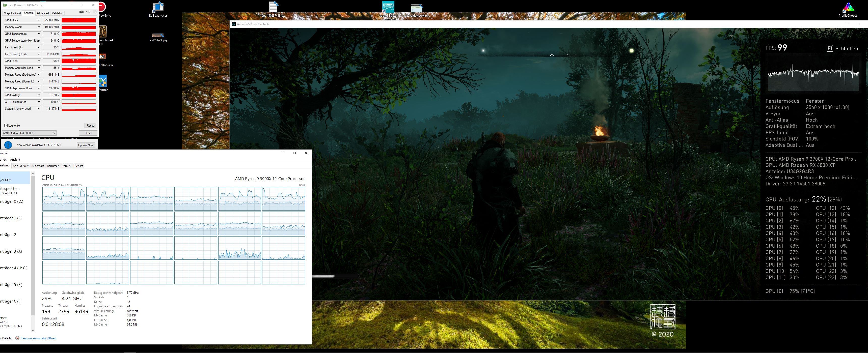Open the Autostart tab in Task Manager
This screenshot has width=868, height=353.
[38, 166]
